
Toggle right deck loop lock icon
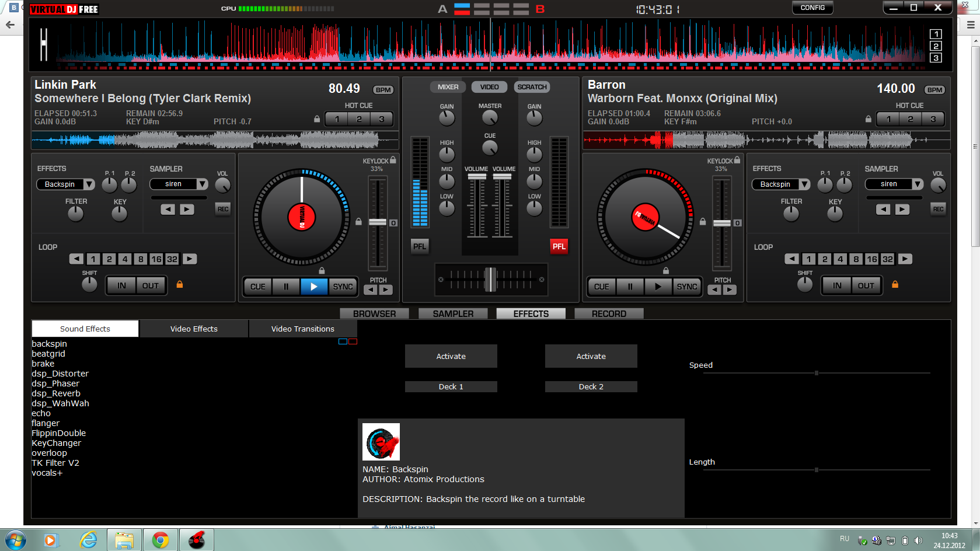coord(895,284)
